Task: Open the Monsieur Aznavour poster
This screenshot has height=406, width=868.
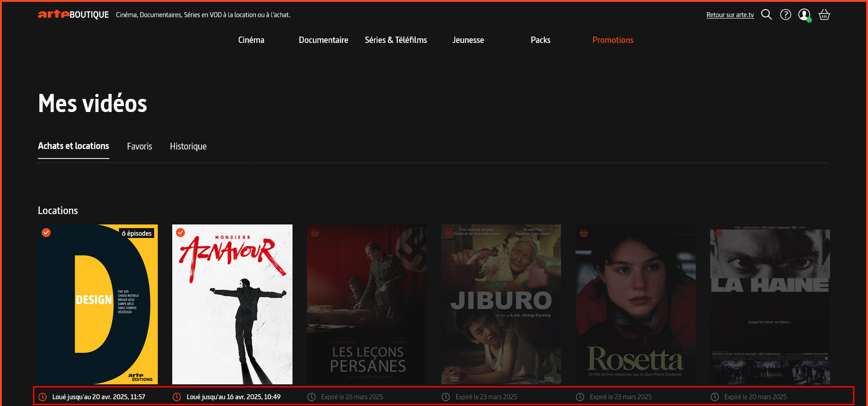Action: tap(232, 304)
